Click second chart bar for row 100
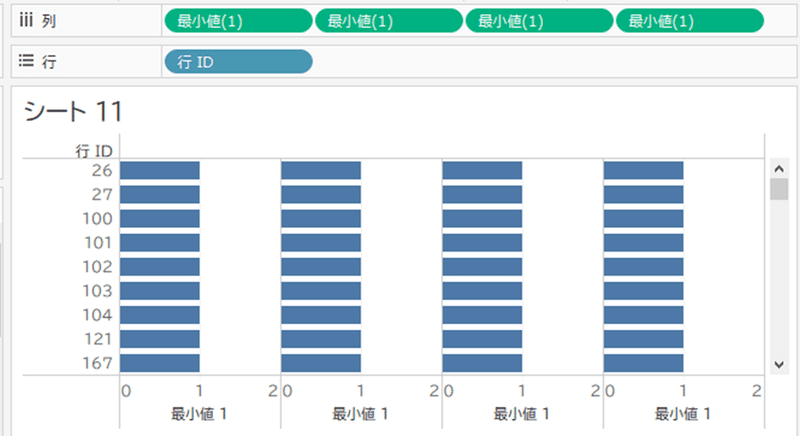 pyautogui.click(x=321, y=218)
